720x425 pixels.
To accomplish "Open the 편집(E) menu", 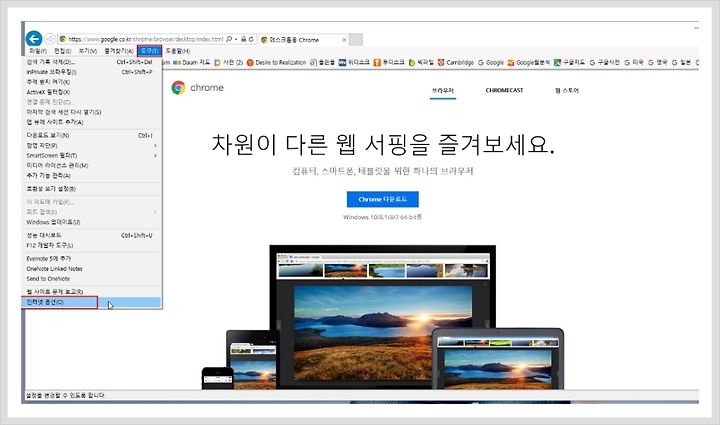I will click(x=62, y=51).
